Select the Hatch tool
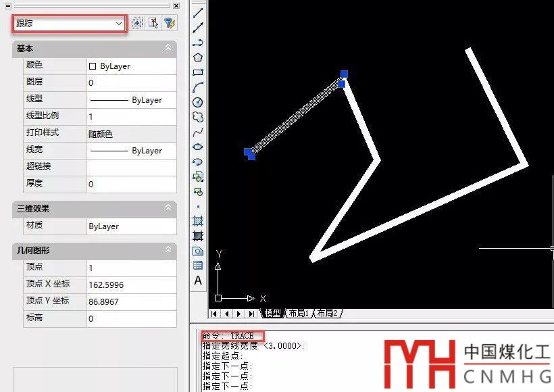 click(198, 221)
